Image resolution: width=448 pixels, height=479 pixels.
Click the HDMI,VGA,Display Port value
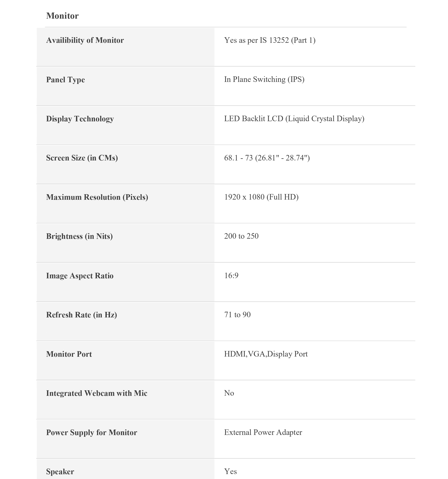pyautogui.click(x=266, y=354)
